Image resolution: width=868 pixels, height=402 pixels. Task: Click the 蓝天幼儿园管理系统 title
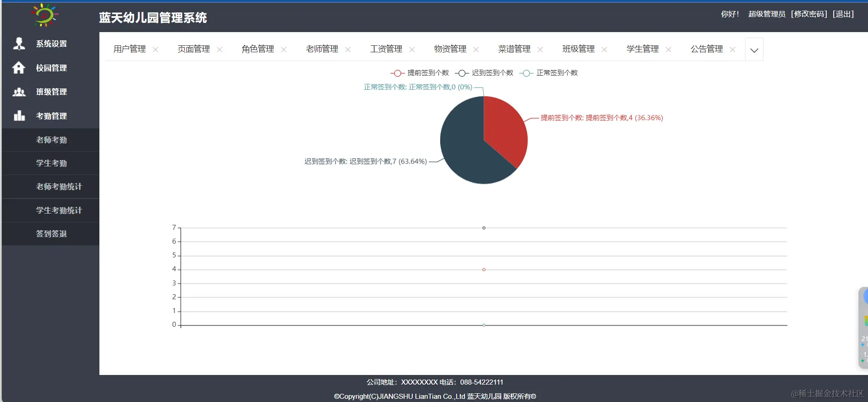[x=153, y=17]
